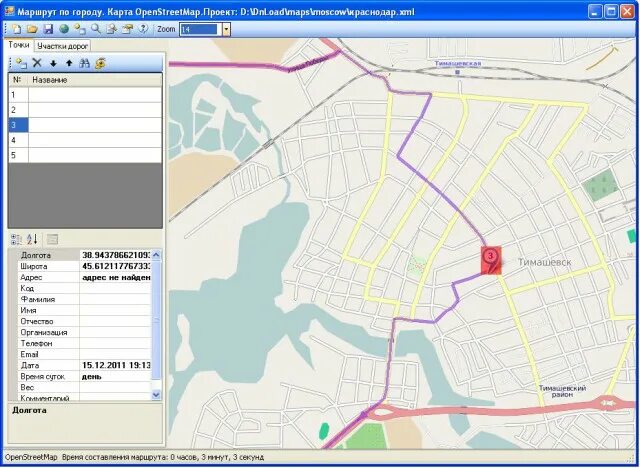
Task: Move the selected point down with the arrow
Action: (53, 63)
